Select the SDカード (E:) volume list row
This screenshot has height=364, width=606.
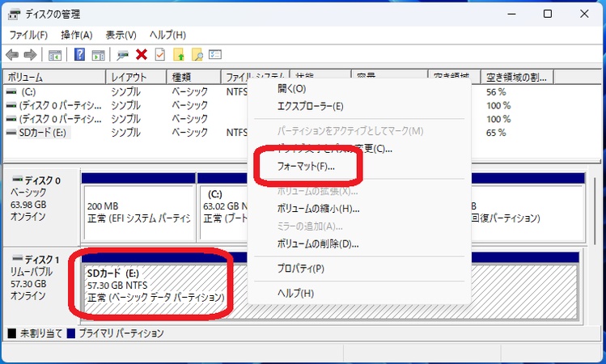(125, 133)
